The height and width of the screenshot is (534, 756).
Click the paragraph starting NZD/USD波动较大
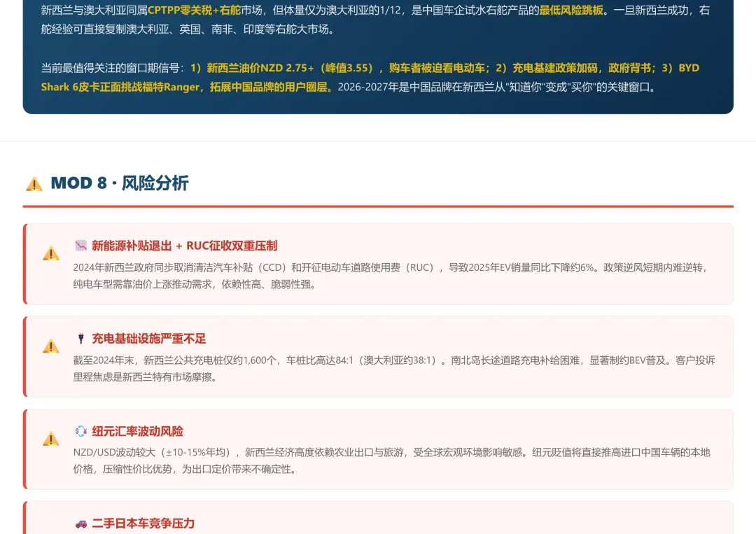point(391,461)
